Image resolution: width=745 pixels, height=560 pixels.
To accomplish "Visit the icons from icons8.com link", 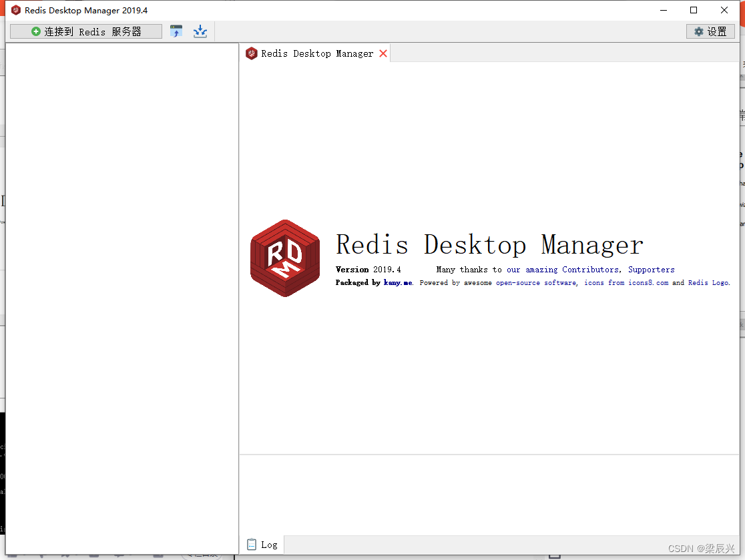I will pos(626,282).
